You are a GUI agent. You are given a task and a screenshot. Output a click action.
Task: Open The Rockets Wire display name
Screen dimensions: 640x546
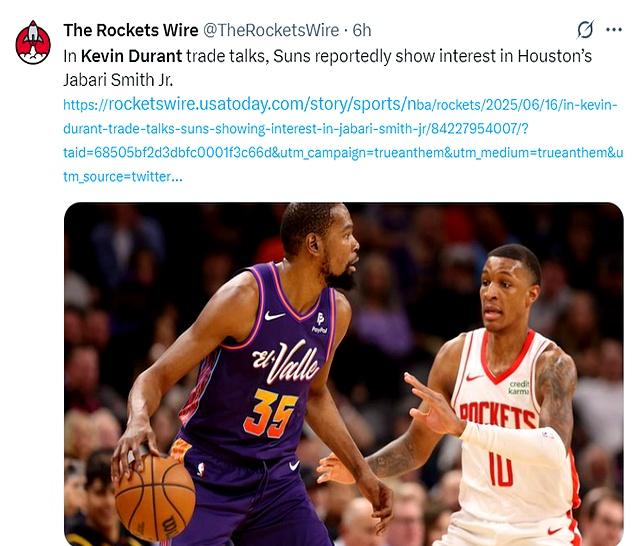pyautogui.click(x=131, y=30)
